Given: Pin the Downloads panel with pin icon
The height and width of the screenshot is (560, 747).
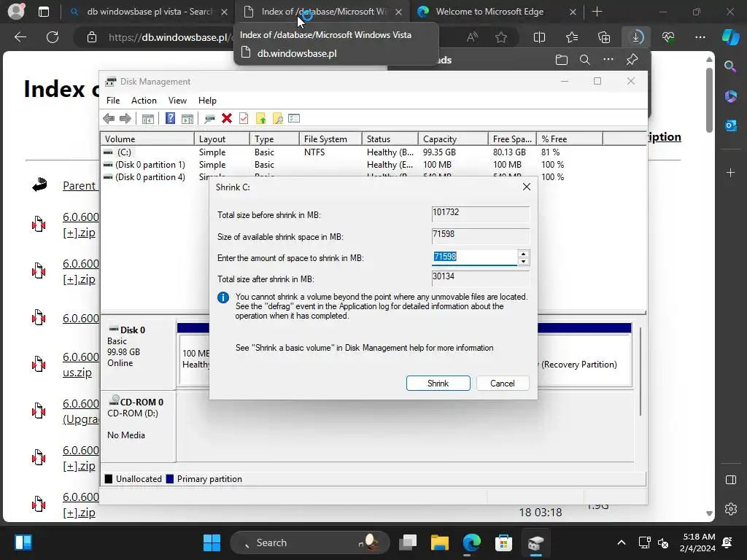Looking at the screenshot, I should coord(632,60).
